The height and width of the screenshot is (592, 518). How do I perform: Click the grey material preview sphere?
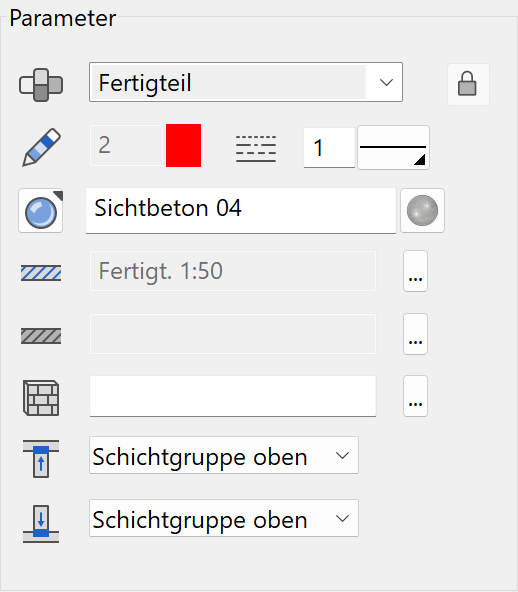(x=422, y=210)
